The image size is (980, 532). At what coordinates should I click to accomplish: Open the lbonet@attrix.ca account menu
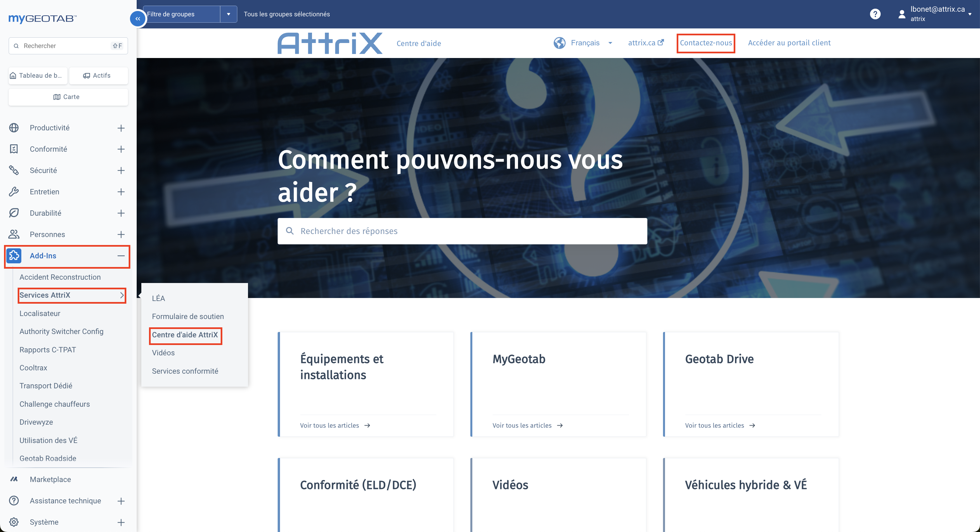point(934,14)
